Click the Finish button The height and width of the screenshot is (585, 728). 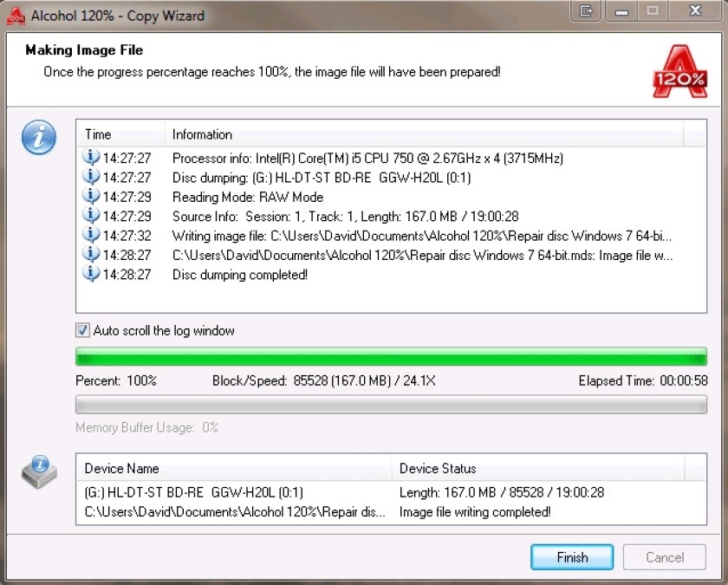coord(572,557)
